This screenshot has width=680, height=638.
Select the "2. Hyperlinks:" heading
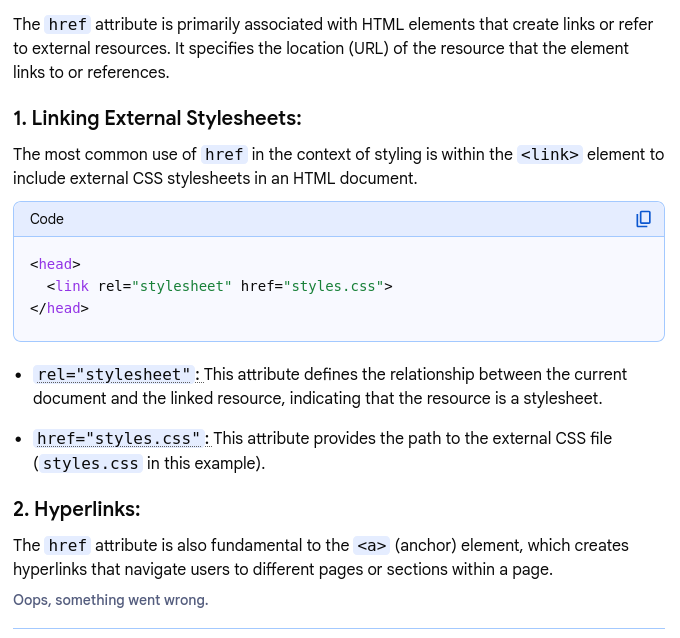pyautogui.click(x=77, y=509)
